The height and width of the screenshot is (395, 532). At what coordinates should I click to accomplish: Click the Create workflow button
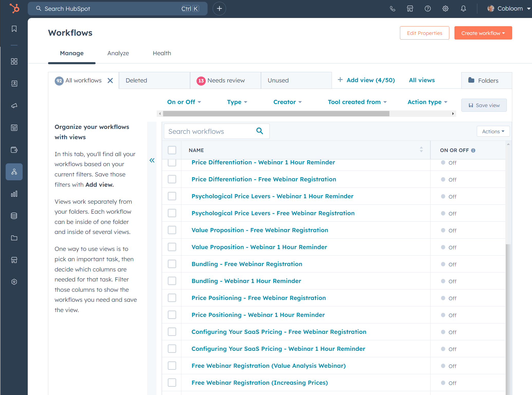pyautogui.click(x=483, y=33)
